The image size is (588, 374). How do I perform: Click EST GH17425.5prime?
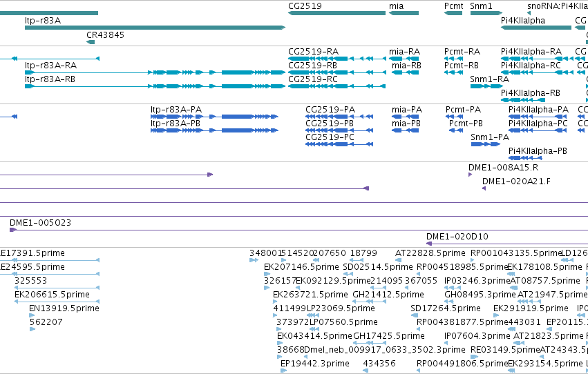pos(369,343)
